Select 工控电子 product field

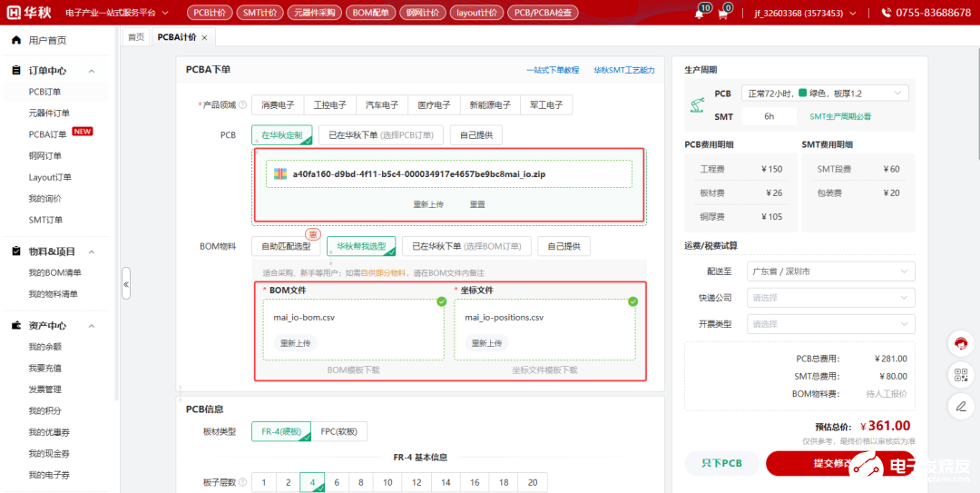tap(330, 105)
